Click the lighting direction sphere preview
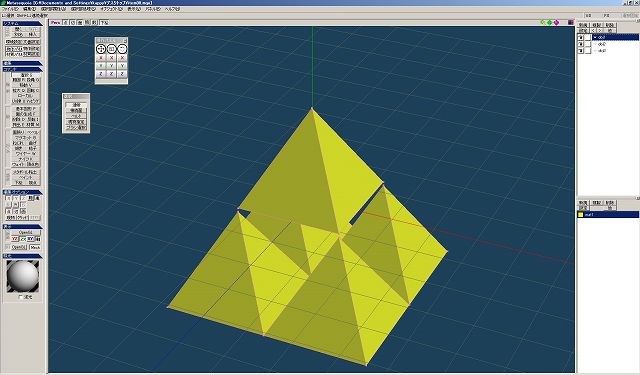The width and height of the screenshot is (640, 375). (x=23, y=276)
